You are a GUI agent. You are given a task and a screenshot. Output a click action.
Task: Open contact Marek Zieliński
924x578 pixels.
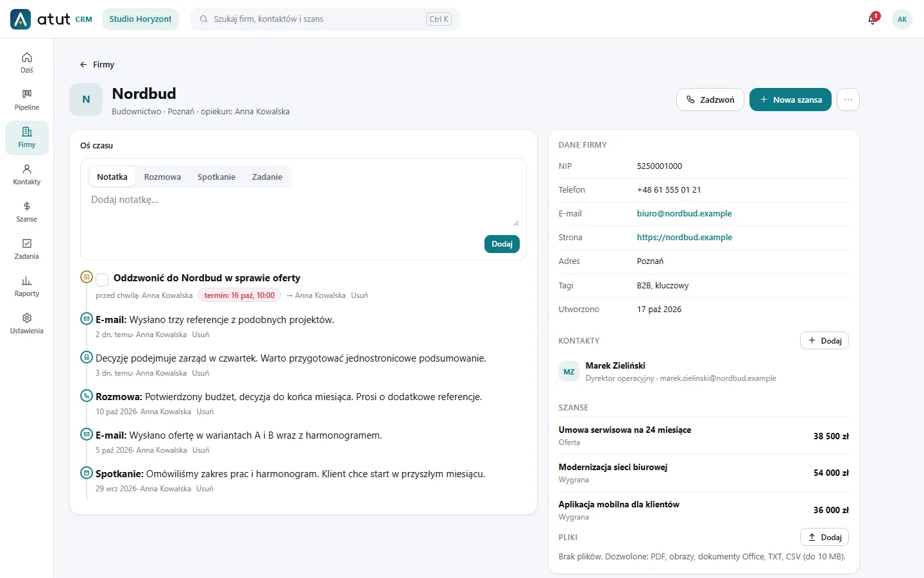coord(704,371)
